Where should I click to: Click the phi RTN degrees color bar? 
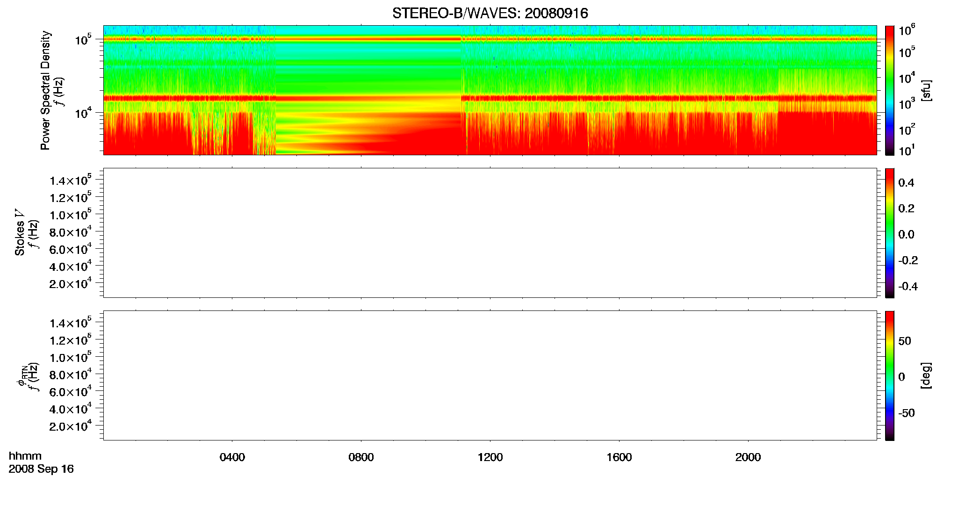tap(890, 375)
